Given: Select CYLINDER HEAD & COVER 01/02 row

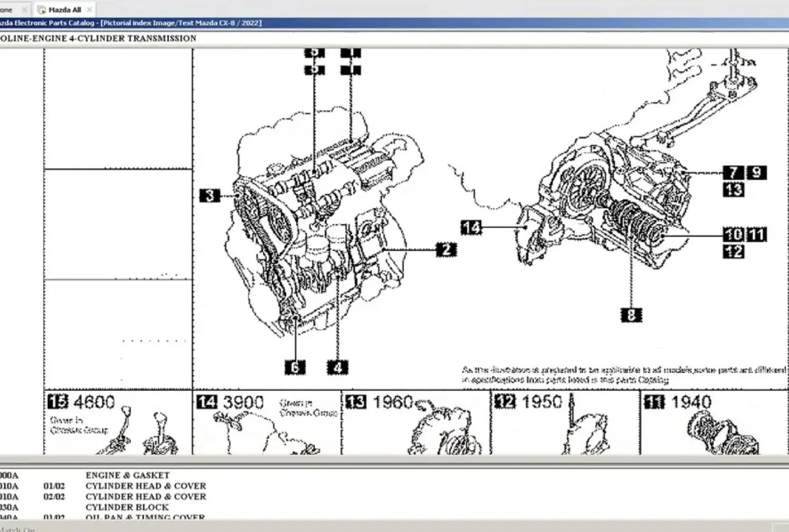Looking at the screenshot, I should tap(394, 486).
